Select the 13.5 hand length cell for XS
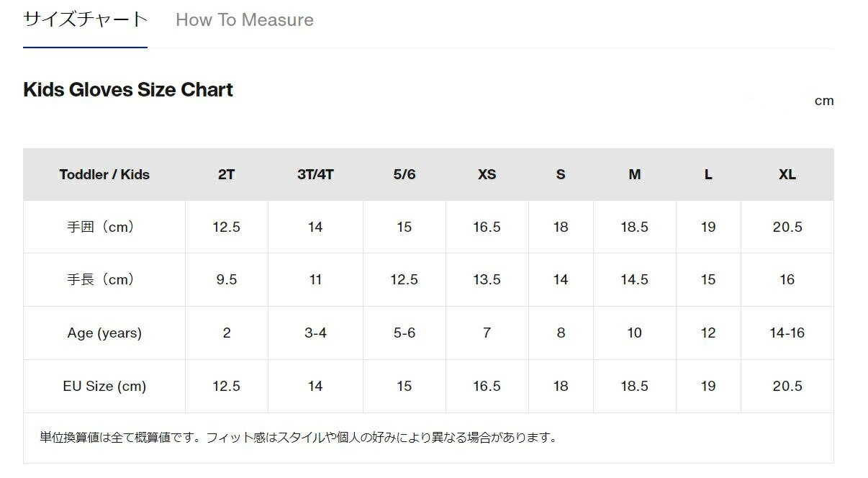The image size is (868, 478). click(x=487, y=279)
